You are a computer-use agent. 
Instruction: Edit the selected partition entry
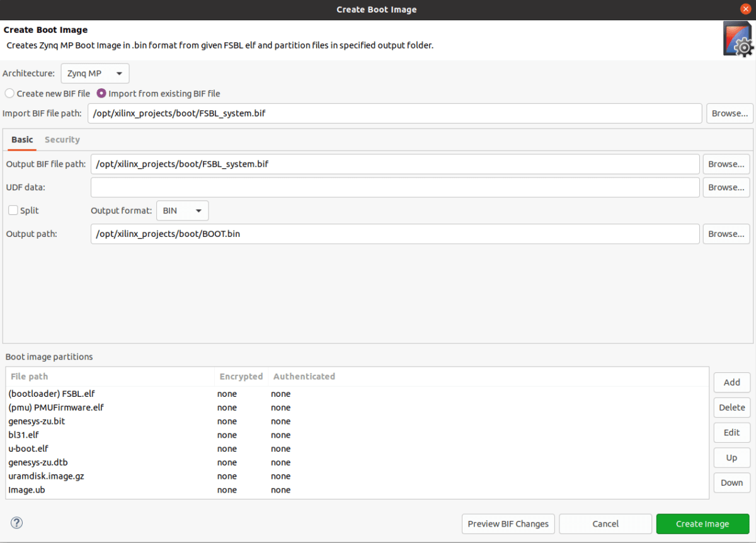pyautogui.click(x=731, y=433)
